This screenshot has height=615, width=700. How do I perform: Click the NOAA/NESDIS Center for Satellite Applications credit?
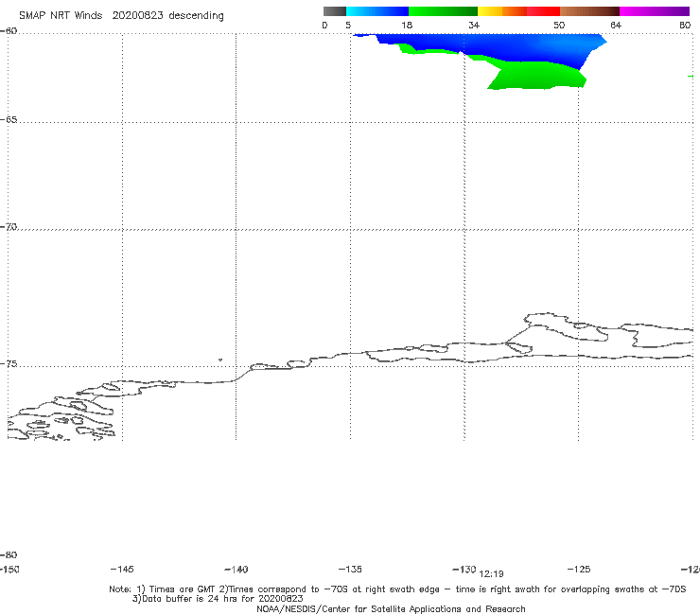(x=391, y=608)
